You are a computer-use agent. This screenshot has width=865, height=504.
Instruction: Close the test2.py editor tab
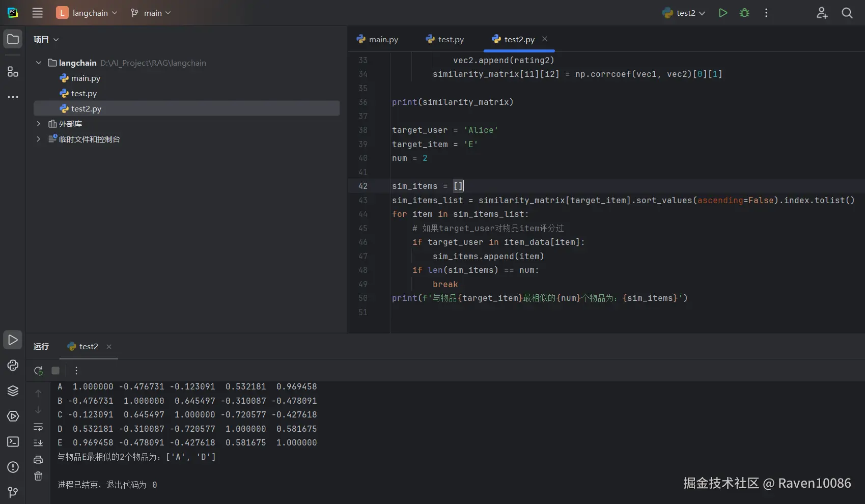[x=545, y=39]
